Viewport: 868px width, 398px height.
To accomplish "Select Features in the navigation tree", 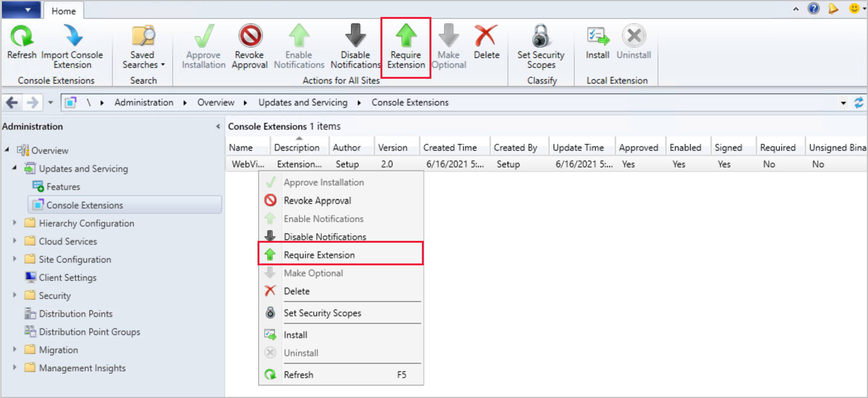I will 63,187.
